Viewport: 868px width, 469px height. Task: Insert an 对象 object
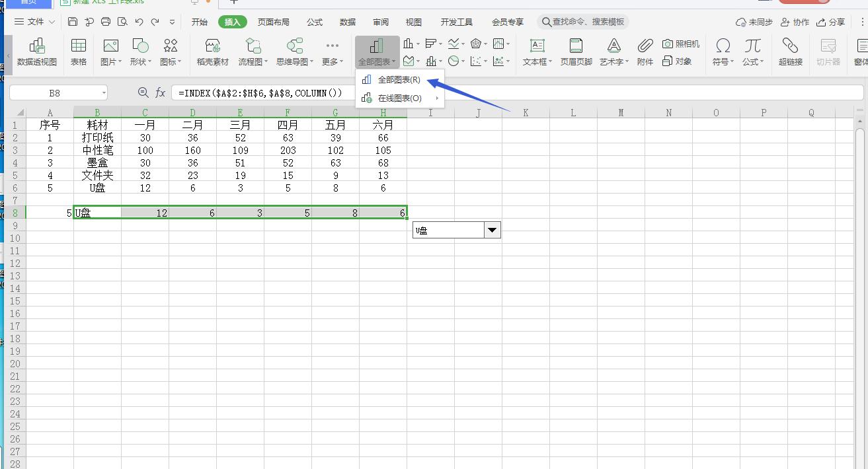pos(677,61)
